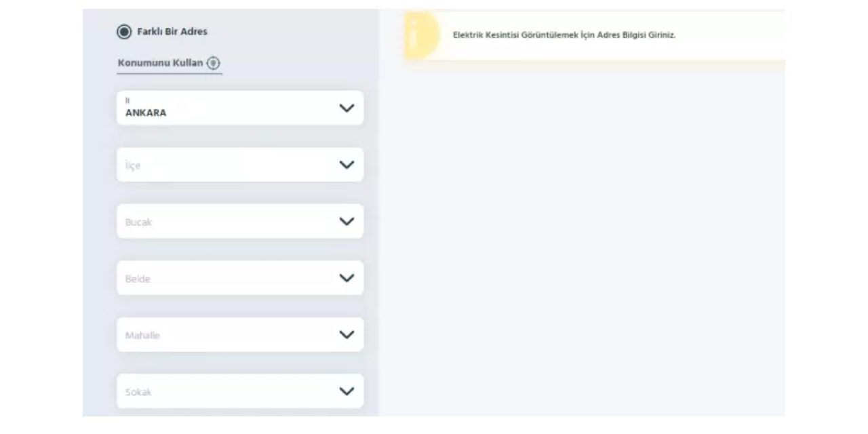Image resolution: width=868 pixels, height=434 pixels.
Task: Select the Farklı Bir Adres radio button
Action: [x=124, y=31]
